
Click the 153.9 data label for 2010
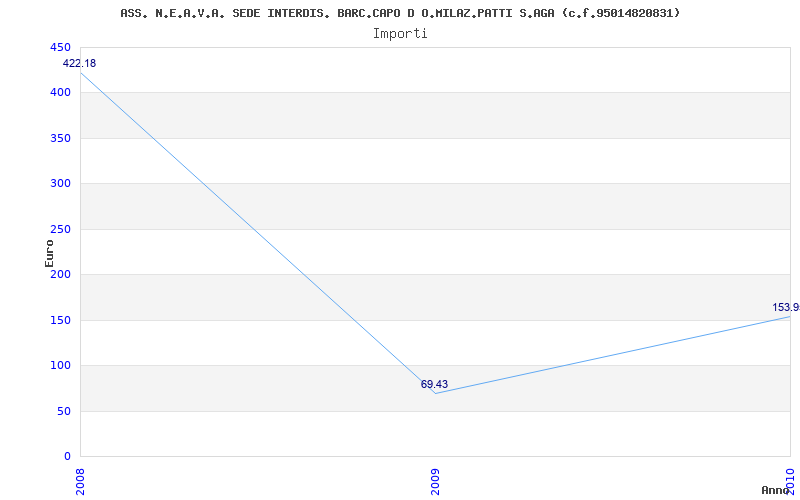pos(786,308)
